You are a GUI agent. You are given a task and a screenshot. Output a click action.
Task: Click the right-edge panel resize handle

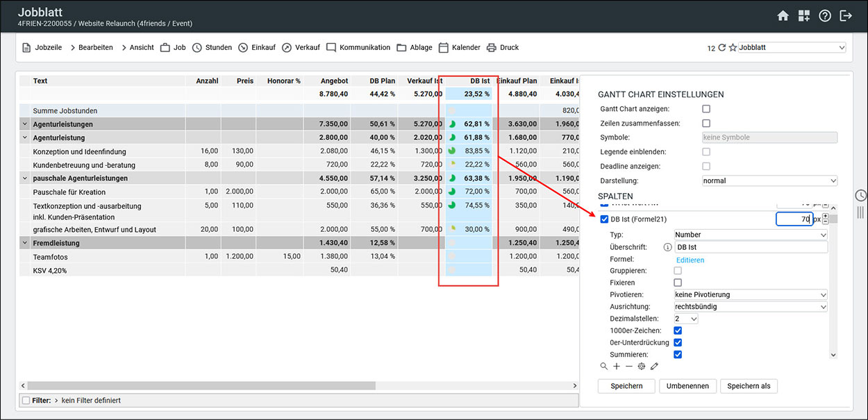860,212
